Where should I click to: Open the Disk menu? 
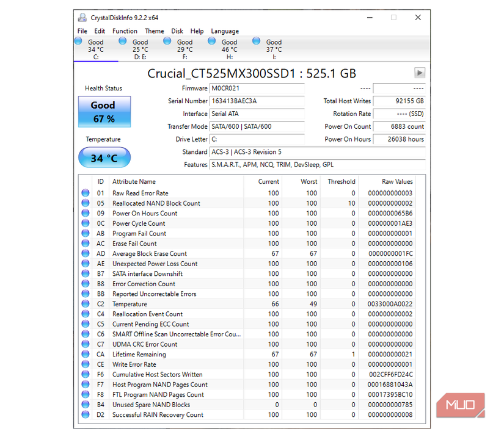tap(177, 31)
